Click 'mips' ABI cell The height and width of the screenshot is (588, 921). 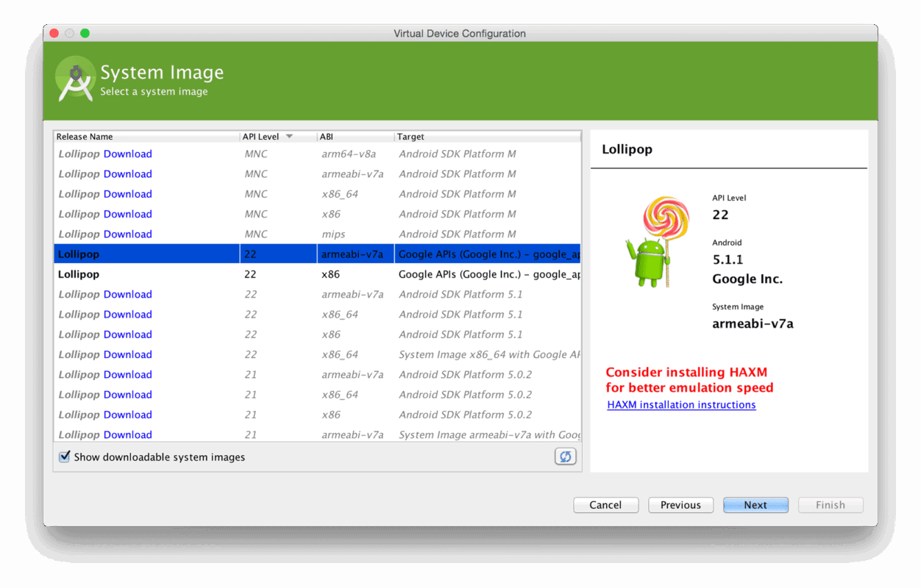tap(333, 234)
